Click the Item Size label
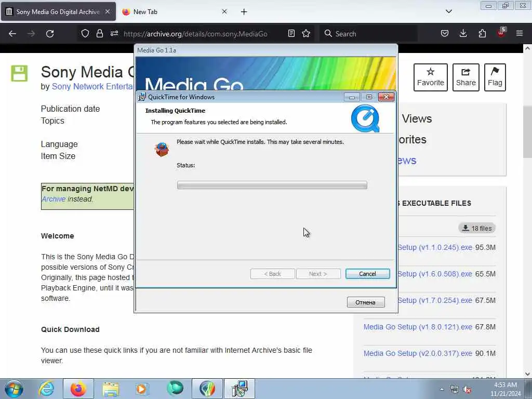 [58, 156]
